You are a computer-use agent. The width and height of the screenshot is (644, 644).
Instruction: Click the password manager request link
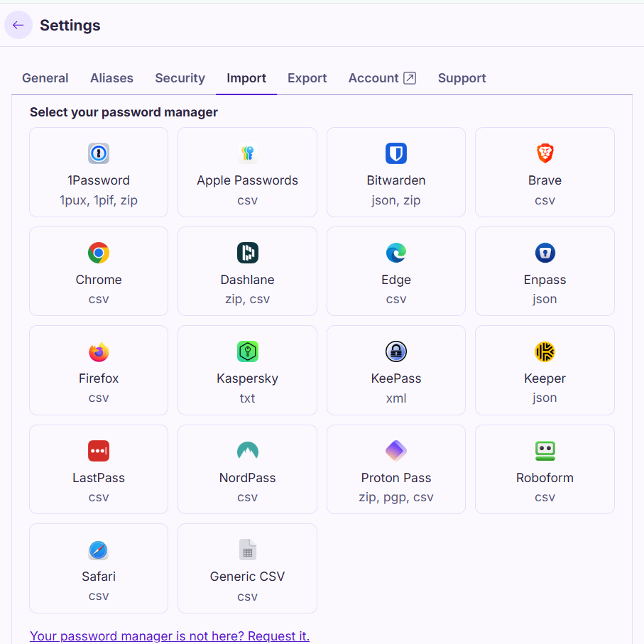pyautogui.click(x=170, y=635)
